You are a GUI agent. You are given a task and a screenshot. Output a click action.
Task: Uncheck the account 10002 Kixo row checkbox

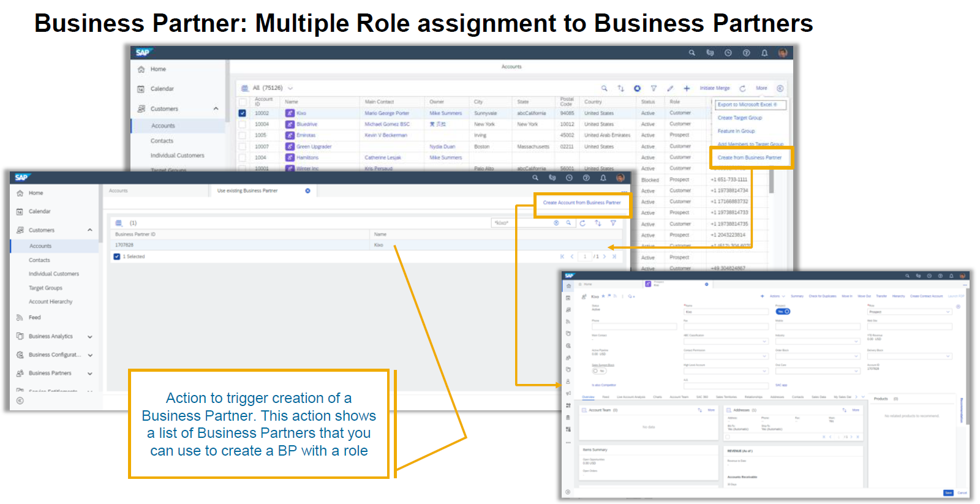click(243, 113)
